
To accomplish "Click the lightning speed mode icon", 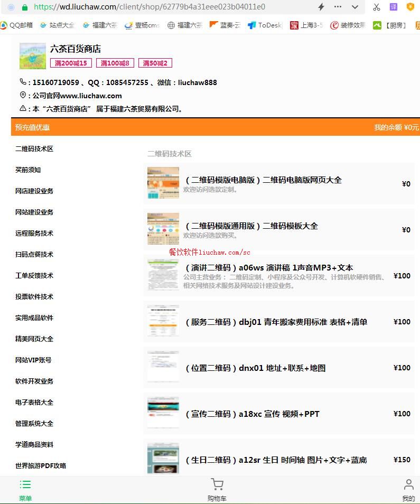I will pyautogui.click(x=321, y=7).
